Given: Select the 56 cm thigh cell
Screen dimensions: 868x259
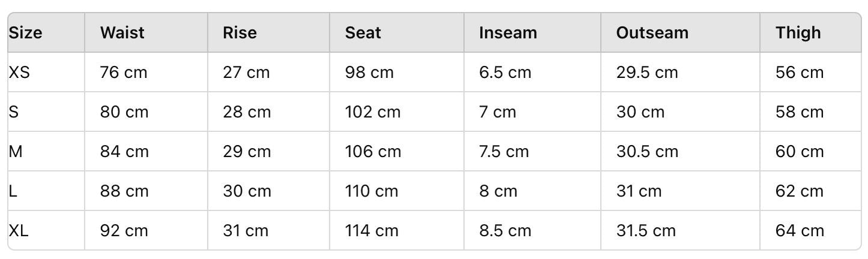Looking at the screenshot, I should (800, 73).
